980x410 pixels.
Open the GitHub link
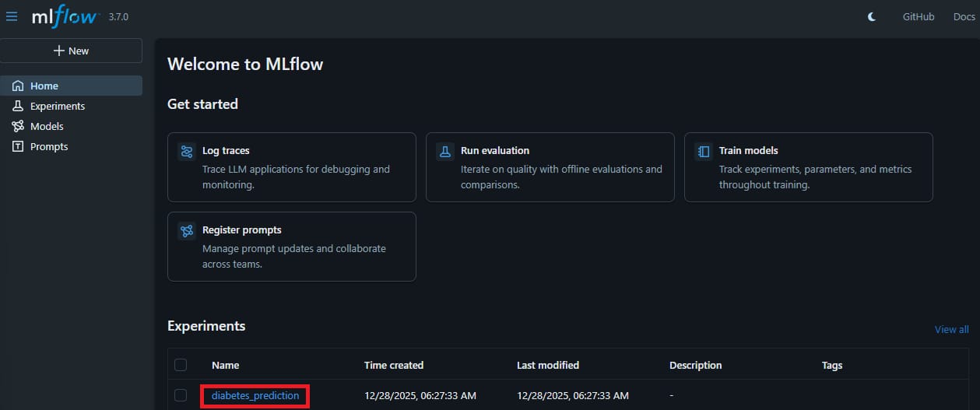[919, 16]
